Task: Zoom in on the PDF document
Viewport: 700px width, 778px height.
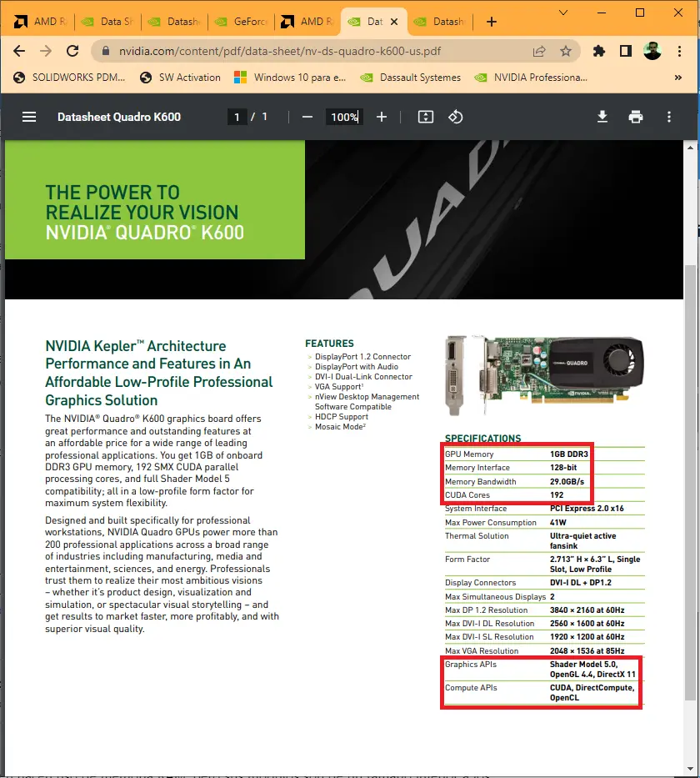Action: [x=382, y=117]
